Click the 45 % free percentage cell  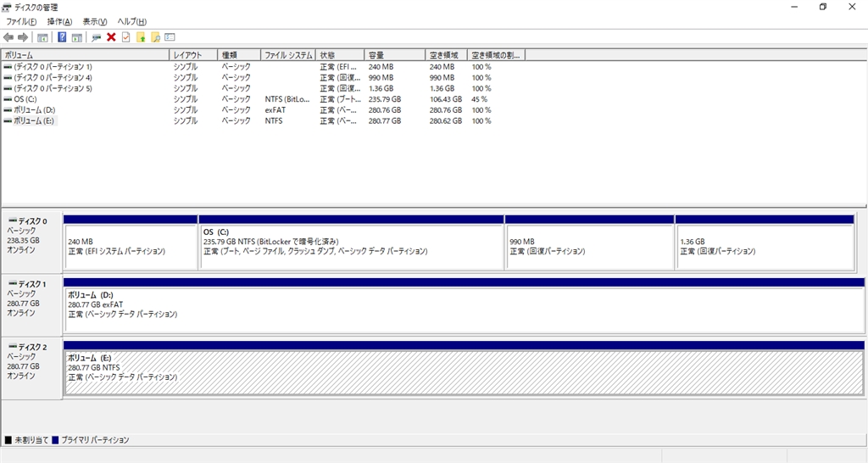click(480, 99)
